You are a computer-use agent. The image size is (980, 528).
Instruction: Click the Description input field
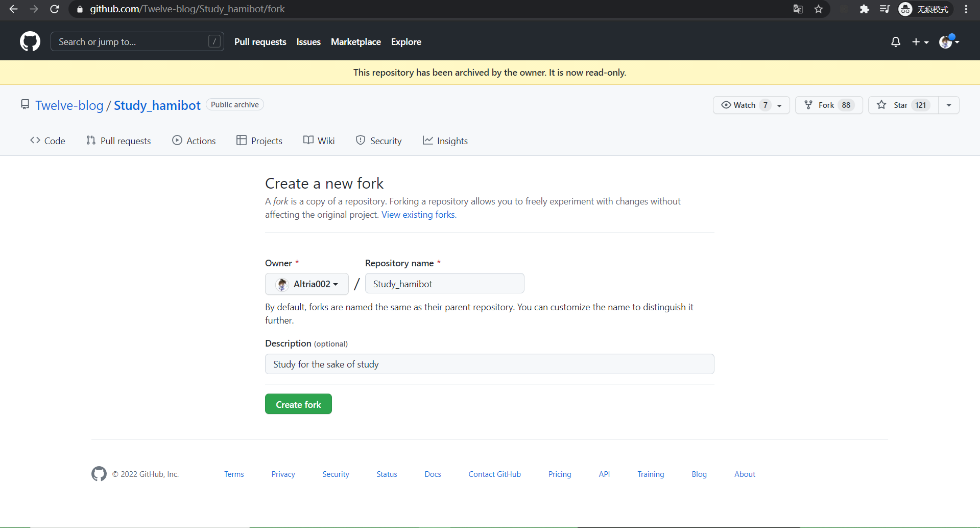490,364
